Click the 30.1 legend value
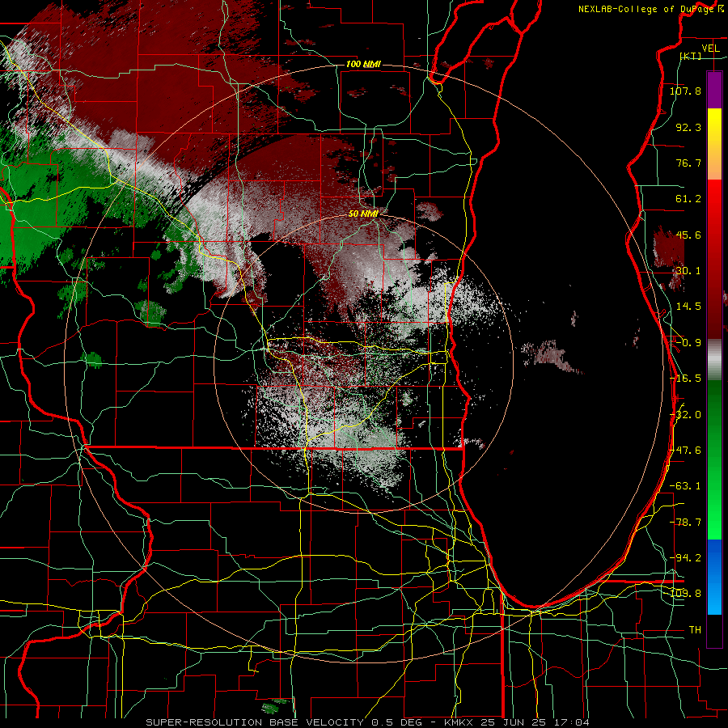The image size is (728, 728). (x=688, y=271)
